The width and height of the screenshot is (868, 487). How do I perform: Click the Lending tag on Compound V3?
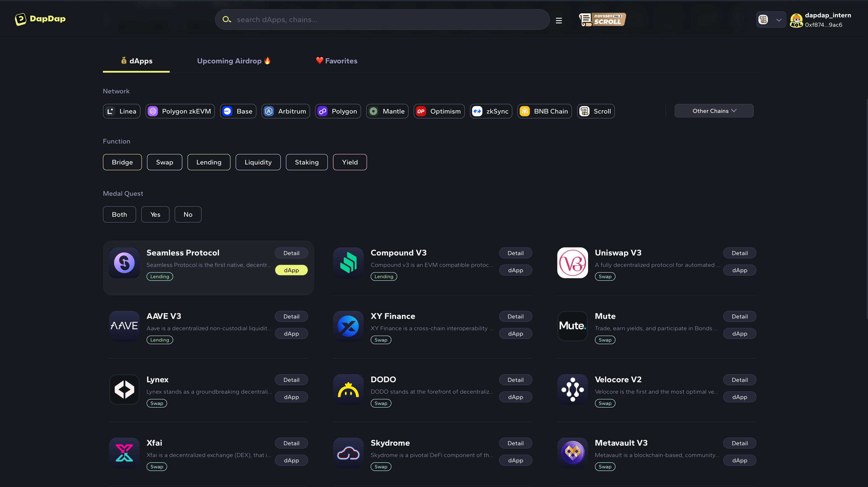pos(384,277)
